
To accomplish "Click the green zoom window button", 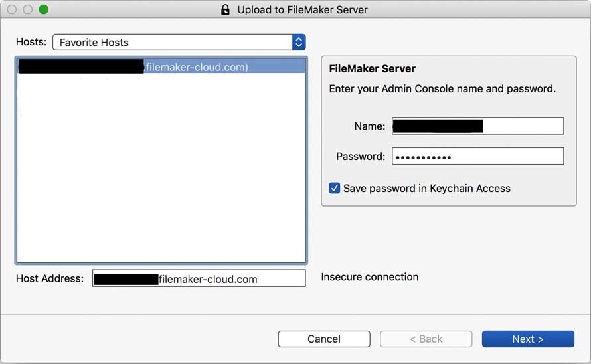I will coord(44,10).
